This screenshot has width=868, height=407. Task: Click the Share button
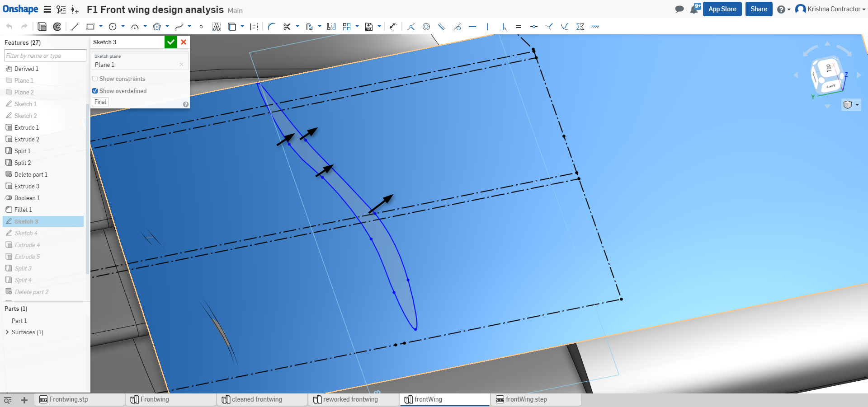758,9
